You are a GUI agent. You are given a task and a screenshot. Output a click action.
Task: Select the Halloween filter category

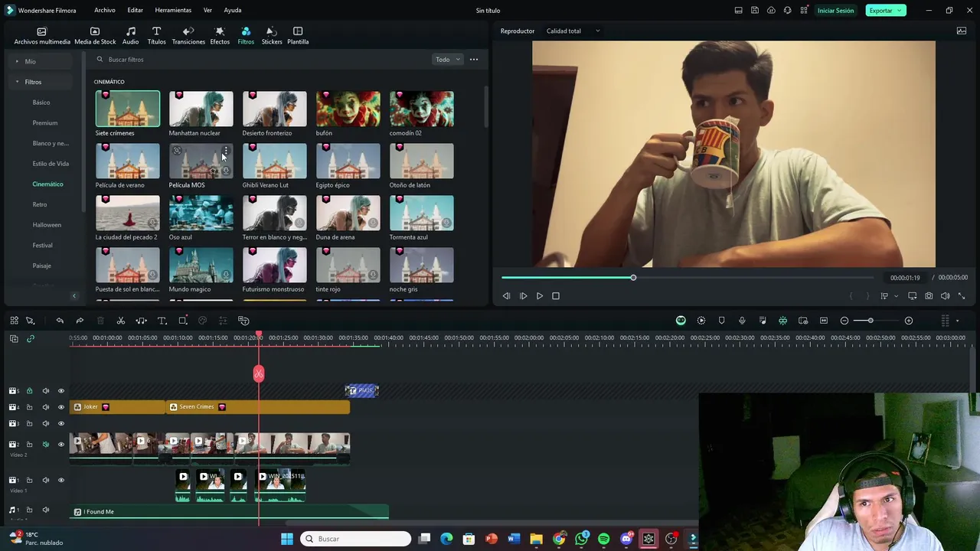(x=47, y=225)
